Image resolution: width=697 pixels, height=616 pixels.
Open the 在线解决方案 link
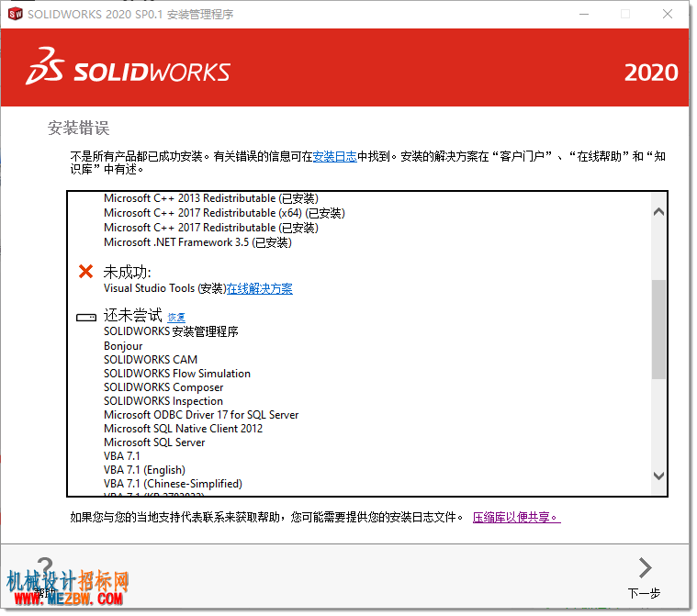(260, 289)
